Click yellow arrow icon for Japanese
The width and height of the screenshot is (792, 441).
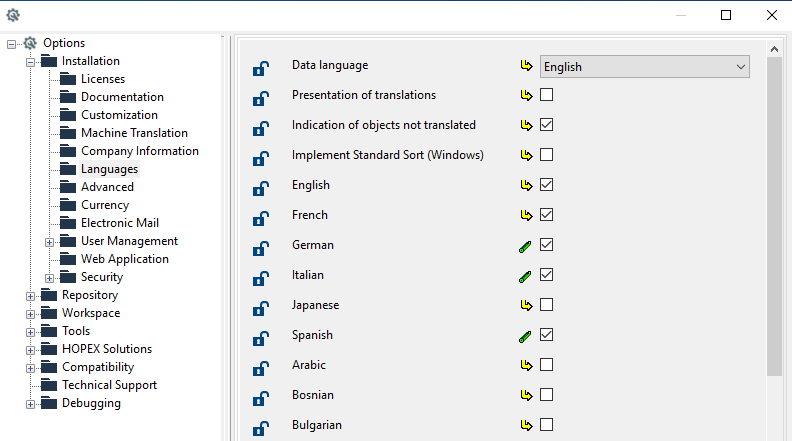coord(526,306)
